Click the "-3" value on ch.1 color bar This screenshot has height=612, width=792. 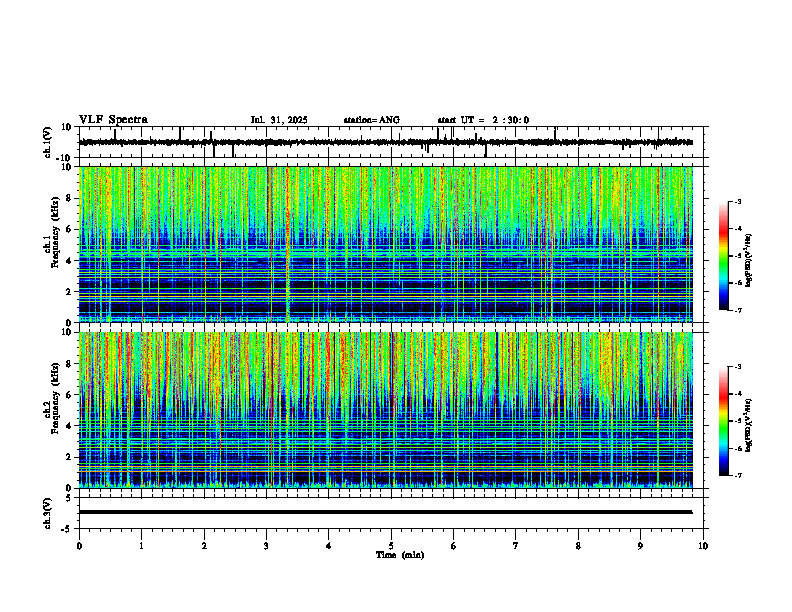[738, 202]
